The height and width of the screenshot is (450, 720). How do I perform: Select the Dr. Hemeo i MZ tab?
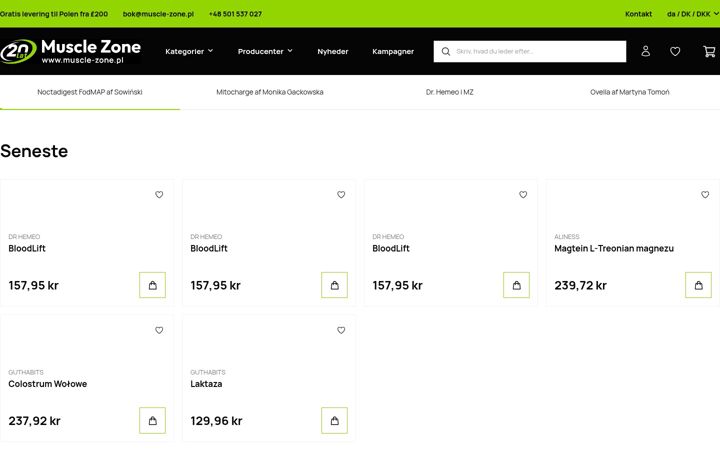coord(450,92)
